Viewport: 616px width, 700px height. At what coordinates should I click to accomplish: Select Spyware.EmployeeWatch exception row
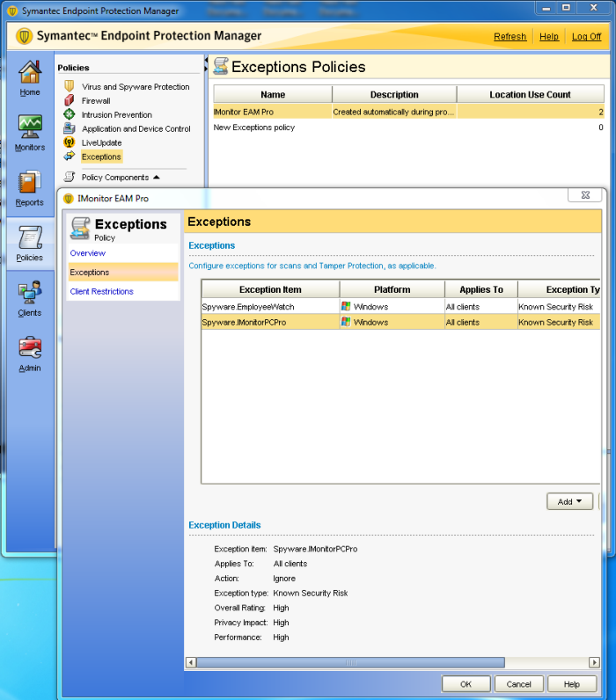click(400, 306)
